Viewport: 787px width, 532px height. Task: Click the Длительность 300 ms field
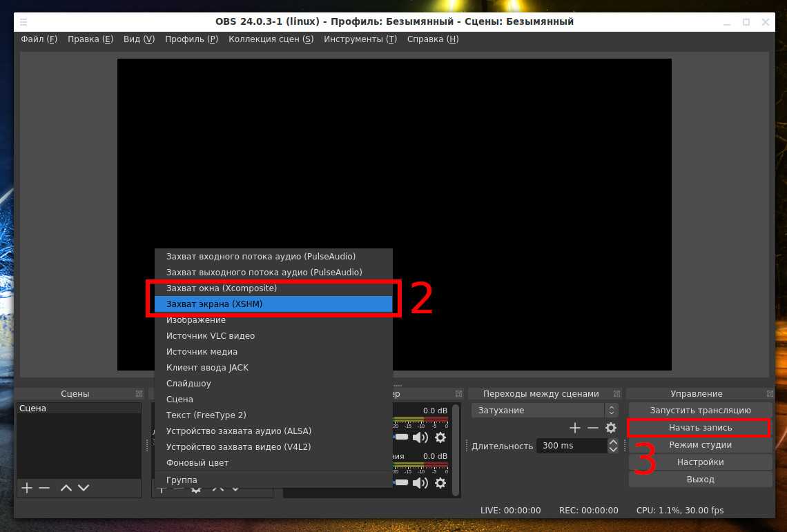click(572, 446)
